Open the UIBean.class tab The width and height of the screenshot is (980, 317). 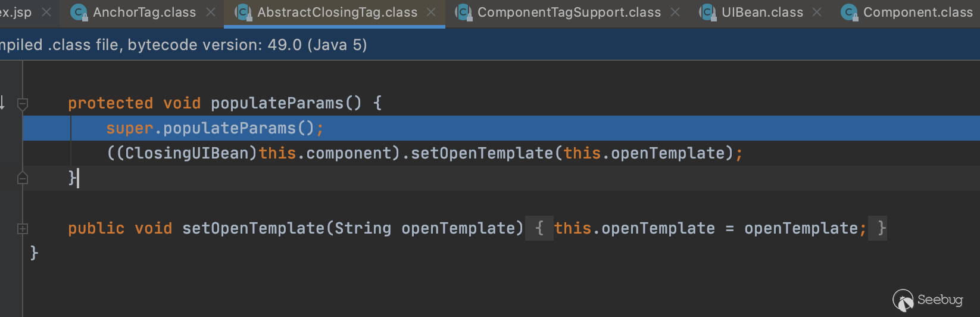point(762,13)
